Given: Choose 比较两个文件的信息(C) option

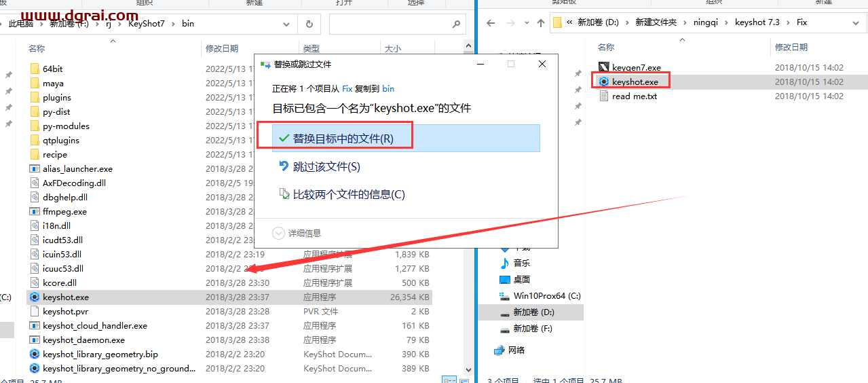Looking at the screenshot, I should pos(406,194).
